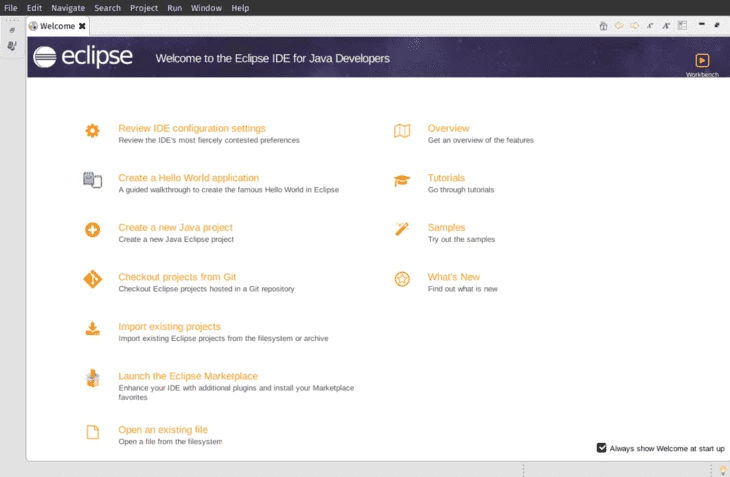The height and width of the screenshot is (477, 730).
Task: Open Create a new Java project link
Action: 175,227
